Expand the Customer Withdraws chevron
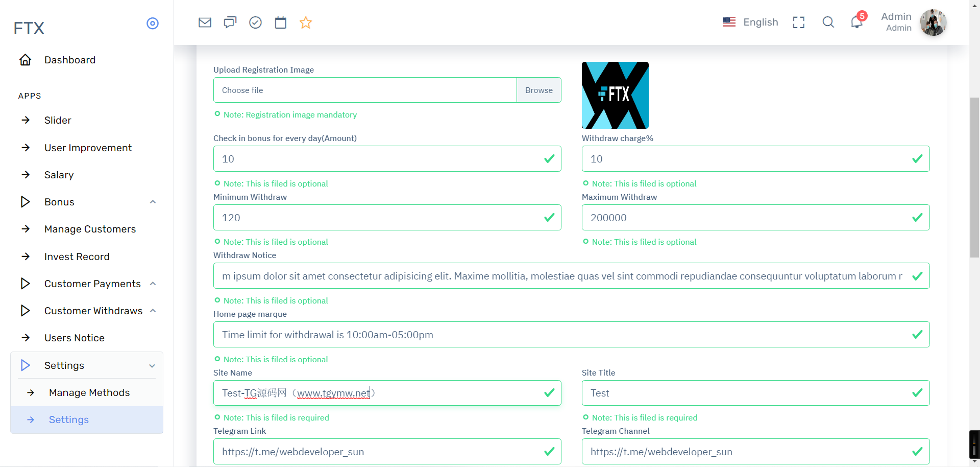This screenshot has height=467, width=980. coord(153,311)
